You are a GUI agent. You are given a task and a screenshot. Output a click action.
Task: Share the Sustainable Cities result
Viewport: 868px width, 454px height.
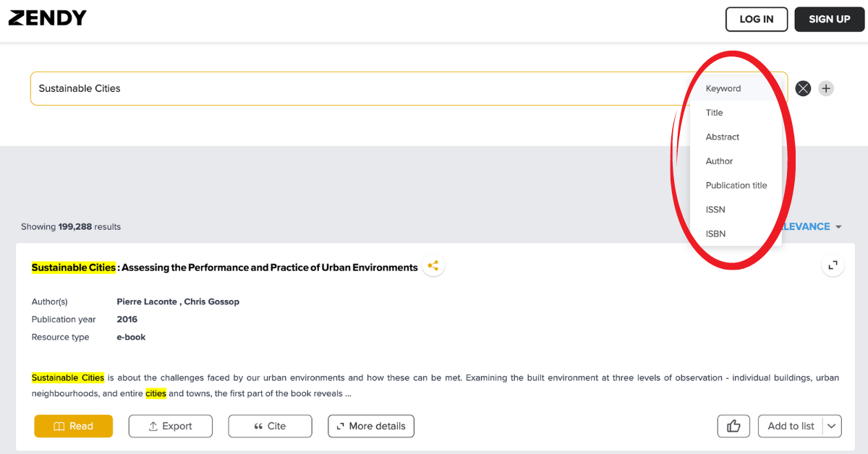pyautogui.click(x=433, y=266)
